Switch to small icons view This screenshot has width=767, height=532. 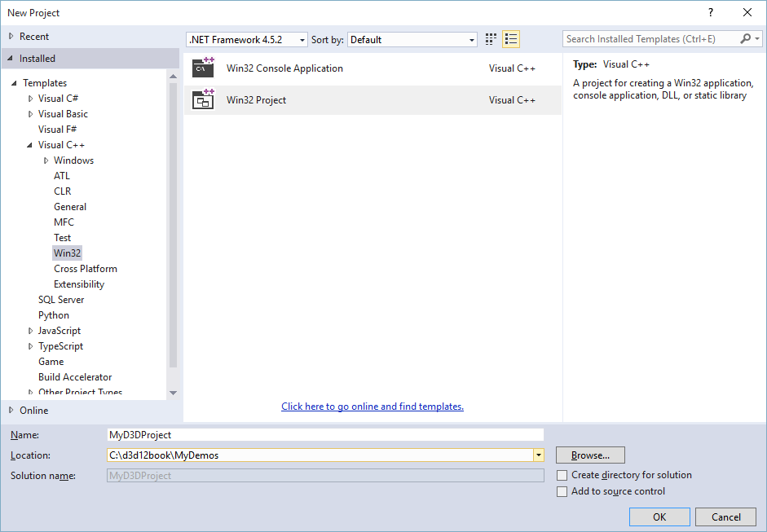click(491, 39)
